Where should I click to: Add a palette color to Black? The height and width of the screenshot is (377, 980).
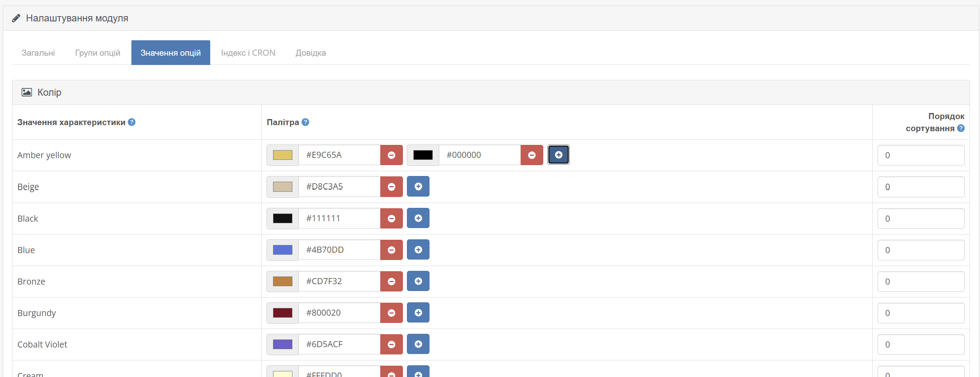pyautogui.click(x=418, y=218)
